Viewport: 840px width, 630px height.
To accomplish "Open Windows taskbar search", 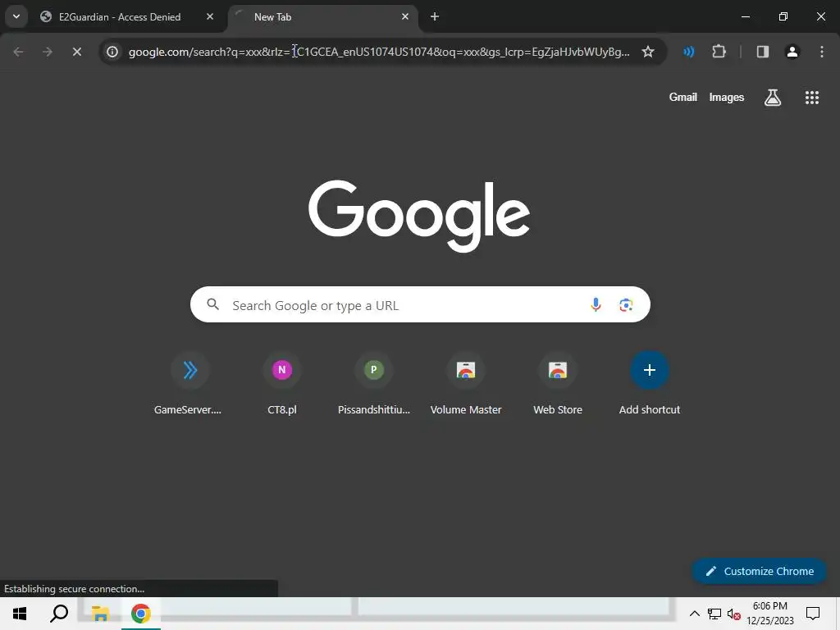I will pyautogui.click(x=59, y=614).
